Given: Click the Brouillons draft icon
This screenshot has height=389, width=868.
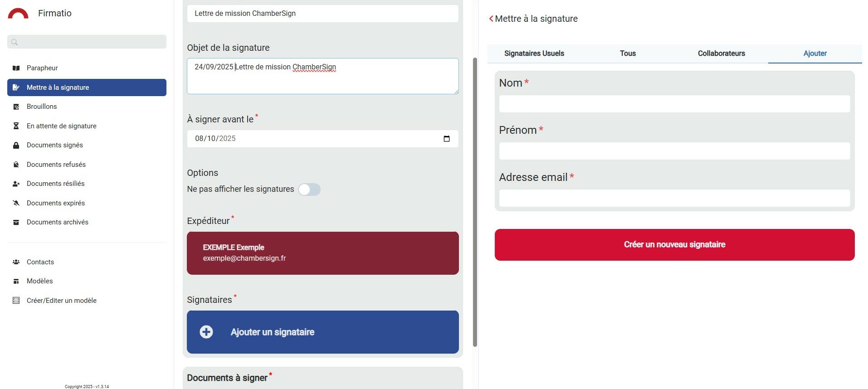Looking at the screenshot, I should tap(16, 107).
